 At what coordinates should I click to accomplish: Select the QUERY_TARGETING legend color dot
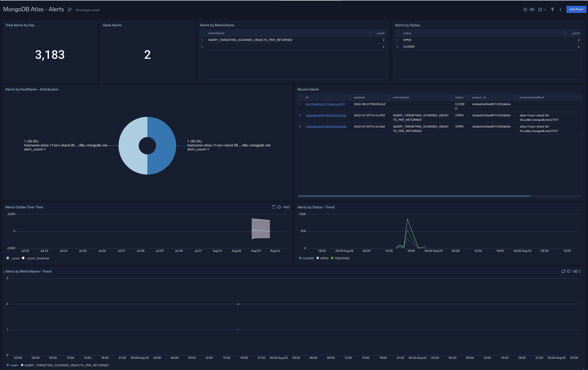coord(22,365)
